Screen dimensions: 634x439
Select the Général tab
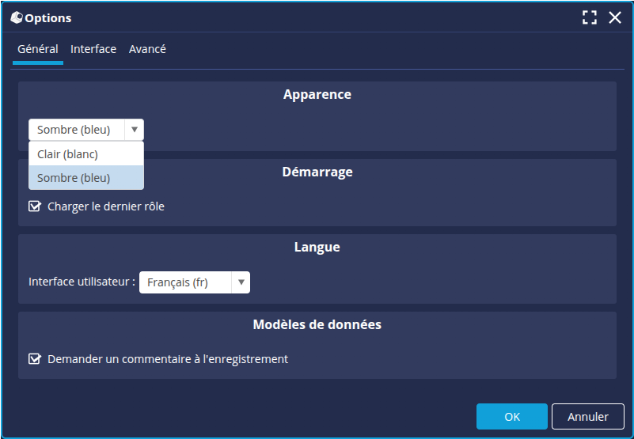pyautogui.click(x=38, y=49)
